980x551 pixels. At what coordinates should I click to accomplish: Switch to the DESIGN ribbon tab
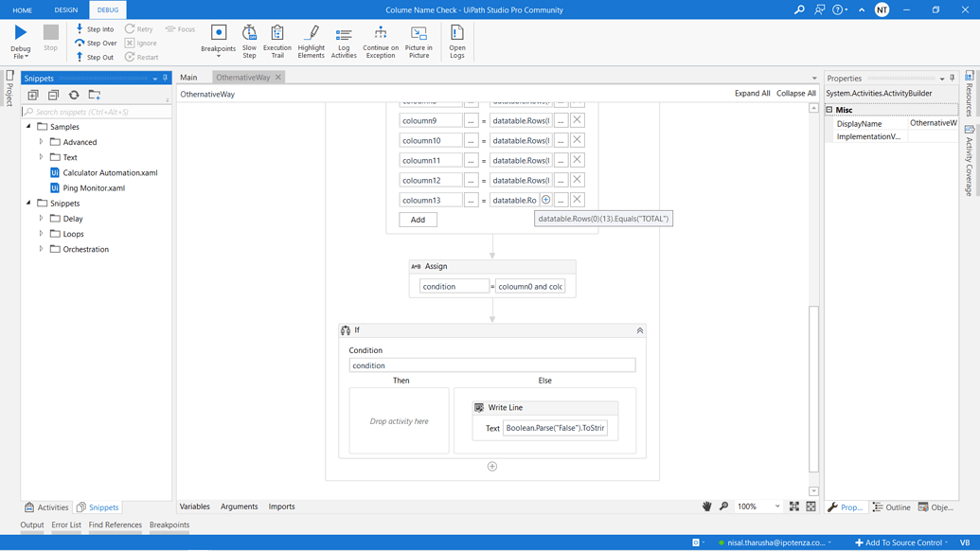(65, 9)
